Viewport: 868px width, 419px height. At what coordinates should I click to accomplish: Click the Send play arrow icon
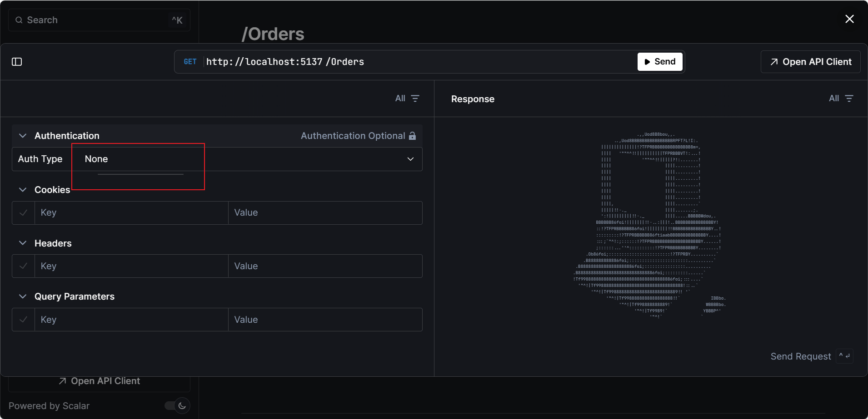pos(647,62)
